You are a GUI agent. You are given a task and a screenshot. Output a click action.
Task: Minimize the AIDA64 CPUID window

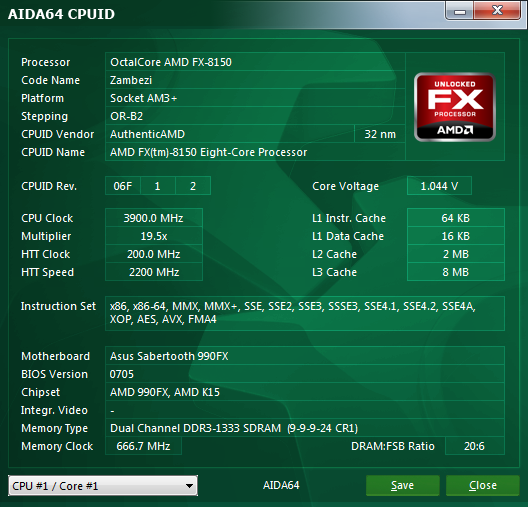460,11
